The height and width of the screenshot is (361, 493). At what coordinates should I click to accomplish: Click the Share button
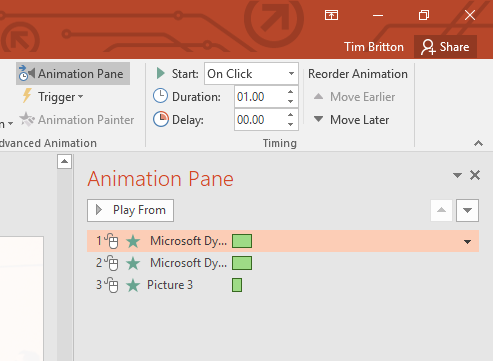click(x=445, y=47)
